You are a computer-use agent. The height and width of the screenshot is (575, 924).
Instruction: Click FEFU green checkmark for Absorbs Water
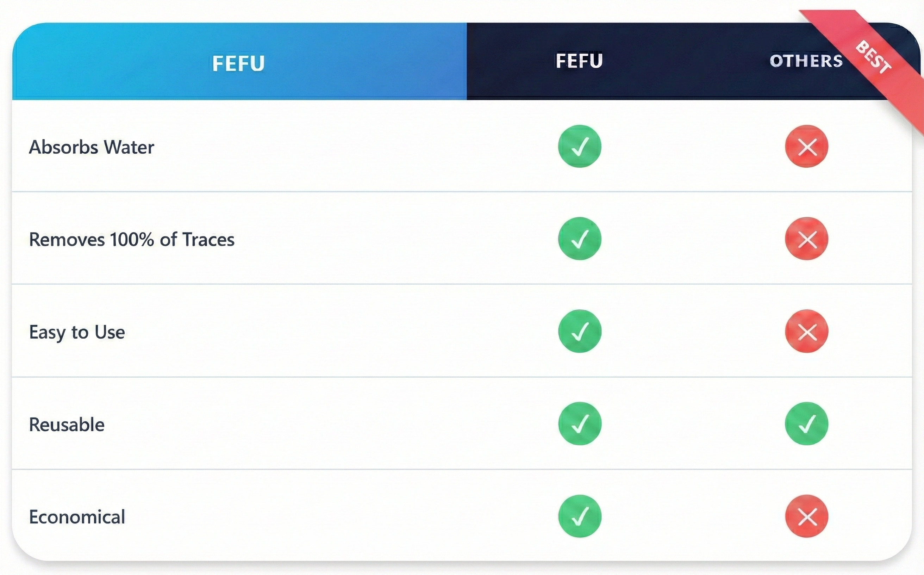click(579, 147)
